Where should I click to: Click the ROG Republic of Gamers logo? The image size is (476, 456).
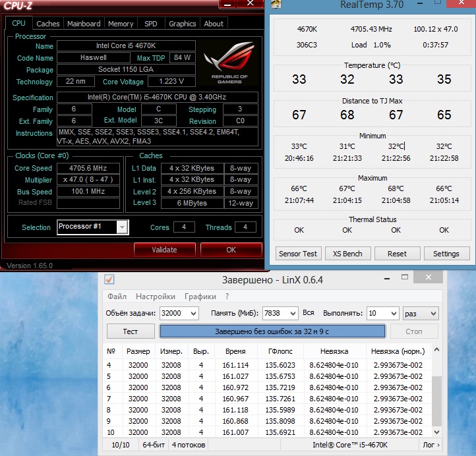point(229,63)
